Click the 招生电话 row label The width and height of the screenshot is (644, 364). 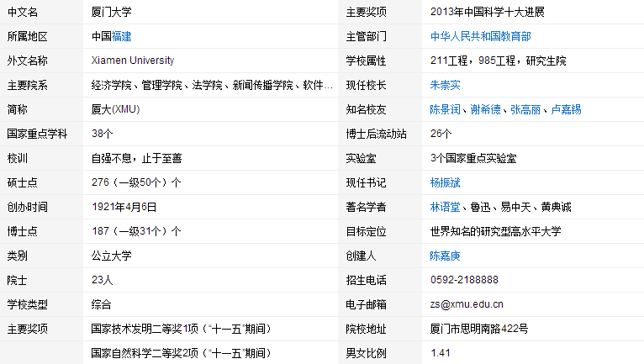tap(366, 280)
